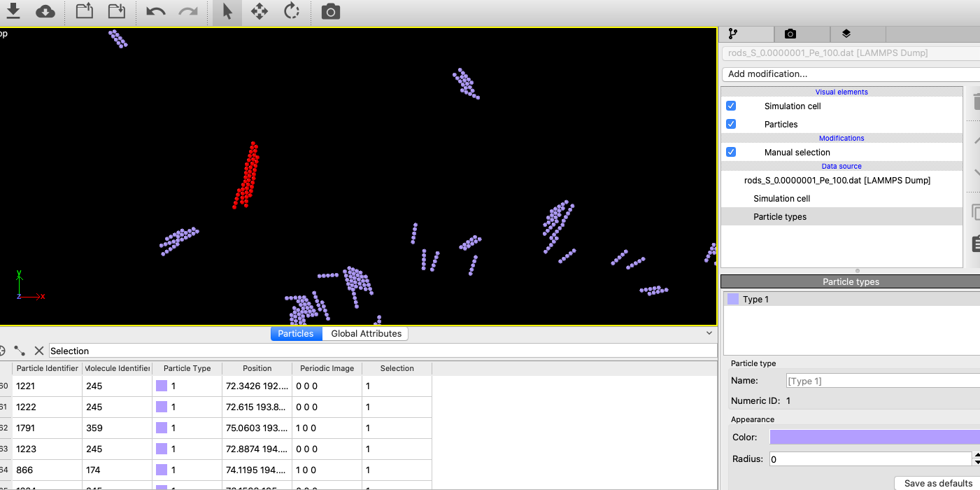Select the Import Local File tool
The width and height of the screenshot is (980, 490).
coord(13,11)
